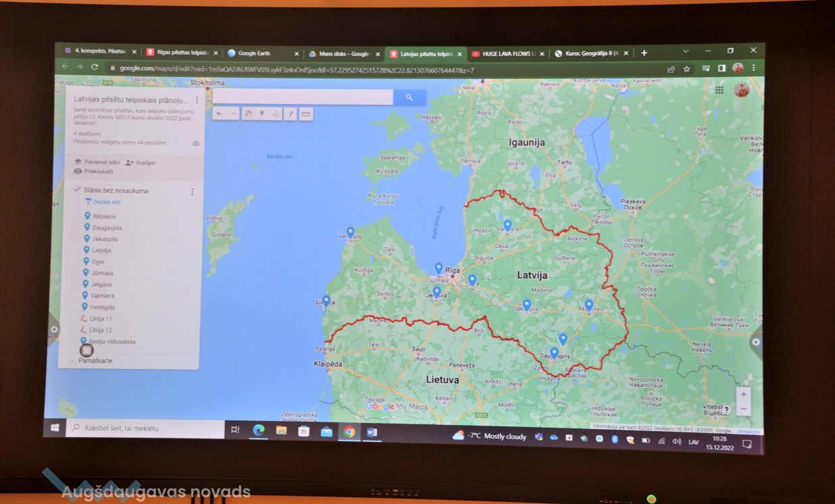The height and width of the screenshot is (504, 835).
Task: Select the Add marker tool
Action: [x=261, y=114]
